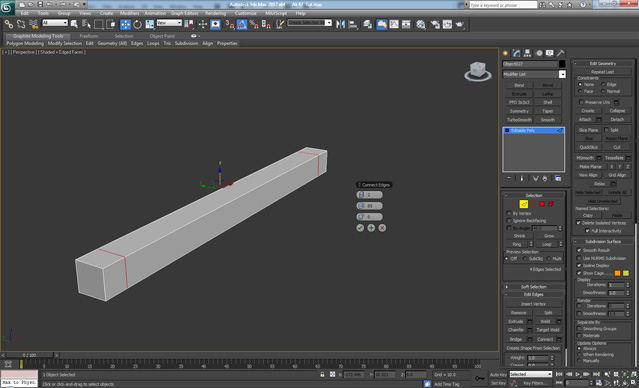Open the Customize menu

click(x=246, y=13)
